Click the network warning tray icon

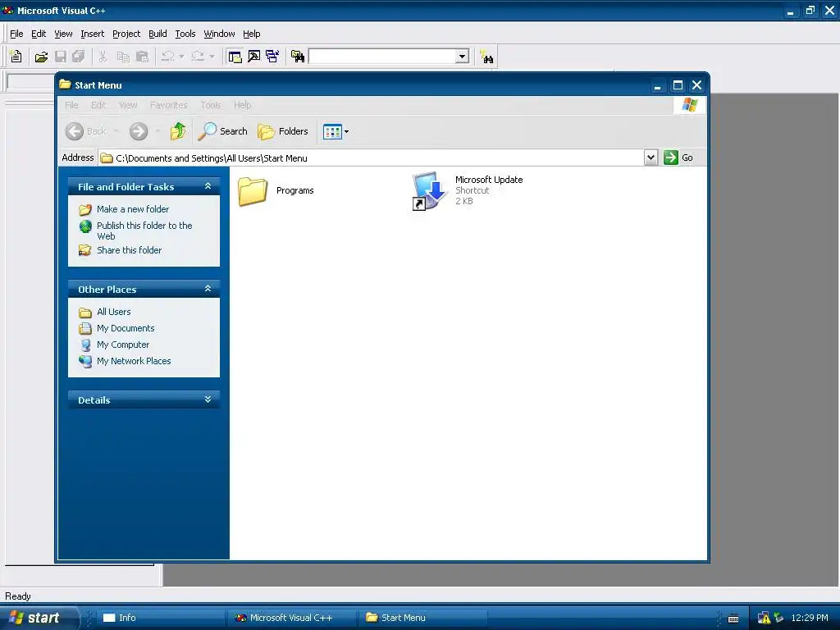click(x=764, y=618)
